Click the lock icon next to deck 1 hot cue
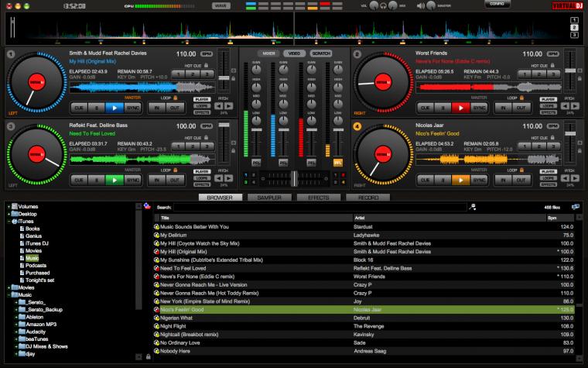 pos(207,65)
